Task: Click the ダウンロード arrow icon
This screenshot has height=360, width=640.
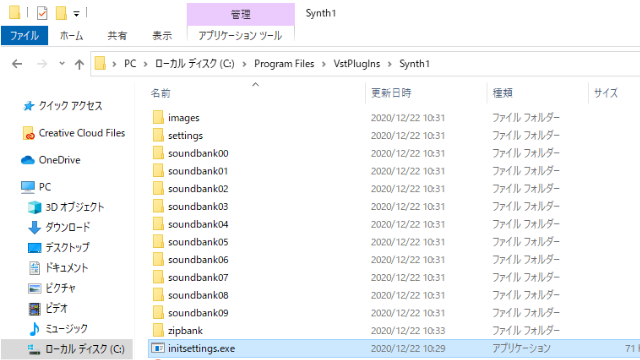Action: (x=34, y=227)
